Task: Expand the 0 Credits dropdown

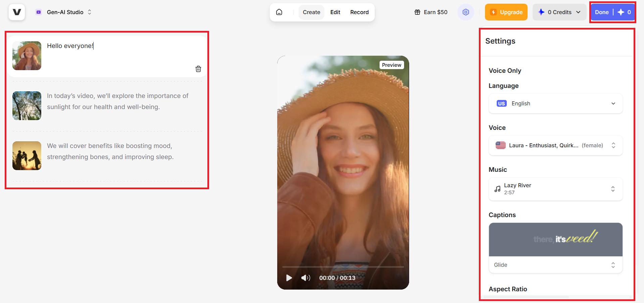Action: pos(559,12)
